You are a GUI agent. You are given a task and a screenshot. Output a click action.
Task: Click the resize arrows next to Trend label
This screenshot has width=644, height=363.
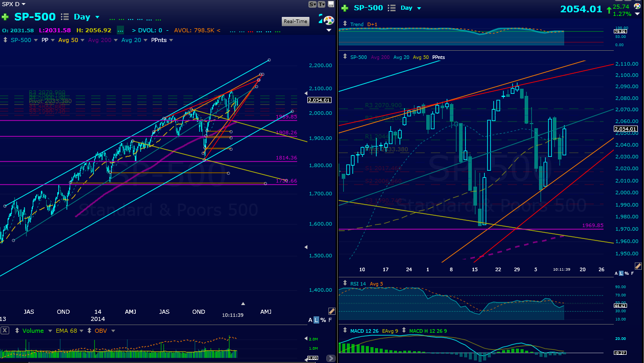tap(345, 24)
